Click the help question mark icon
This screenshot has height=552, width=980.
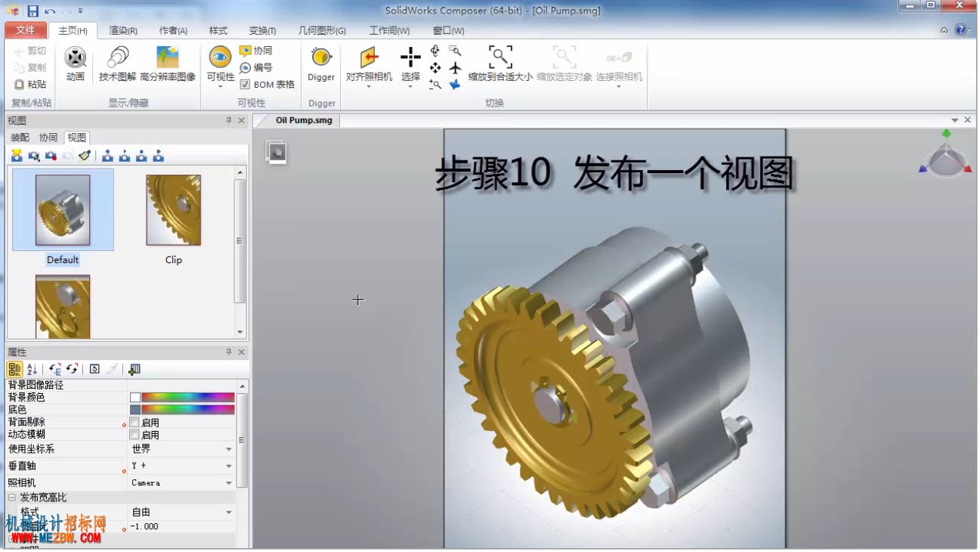pyautogui.click(x=960, y=29)
